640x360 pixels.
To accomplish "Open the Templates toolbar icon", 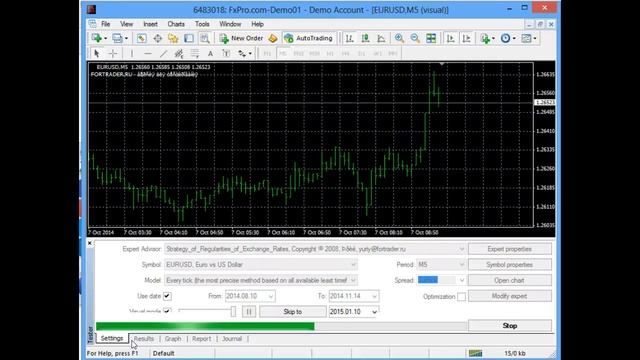I will [x=527, y=38].
